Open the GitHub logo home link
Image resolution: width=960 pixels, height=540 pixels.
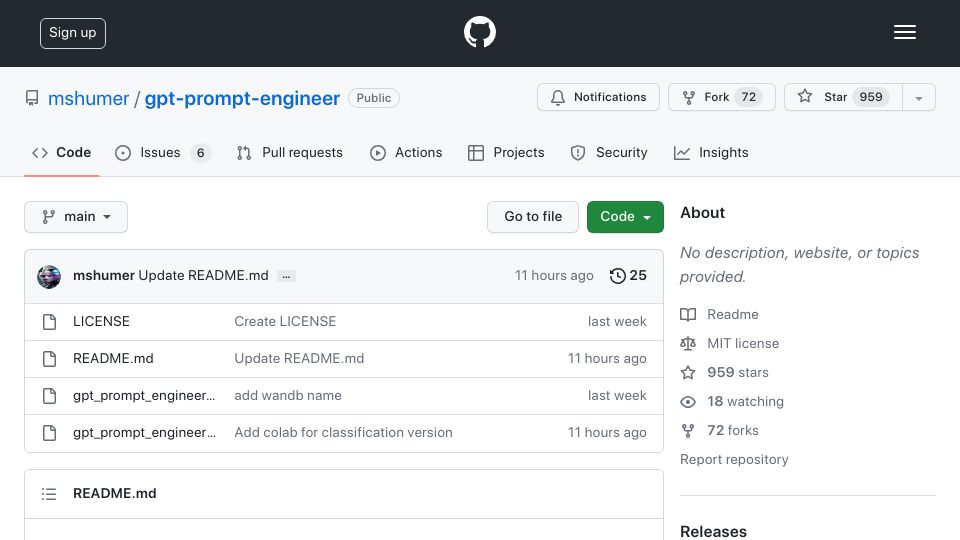coord(479,32)
